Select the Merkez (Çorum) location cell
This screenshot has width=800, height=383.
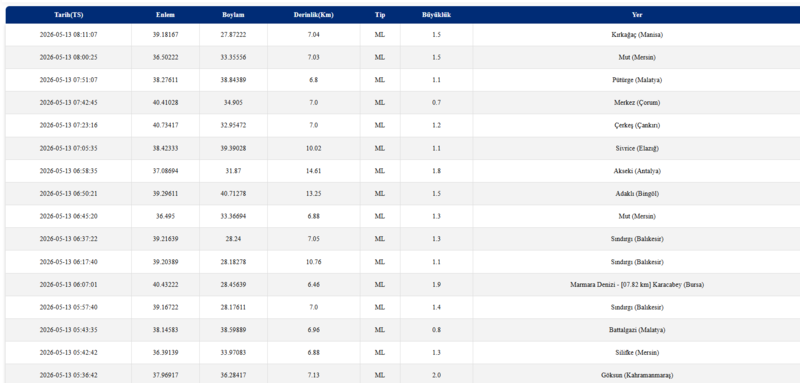637,103
